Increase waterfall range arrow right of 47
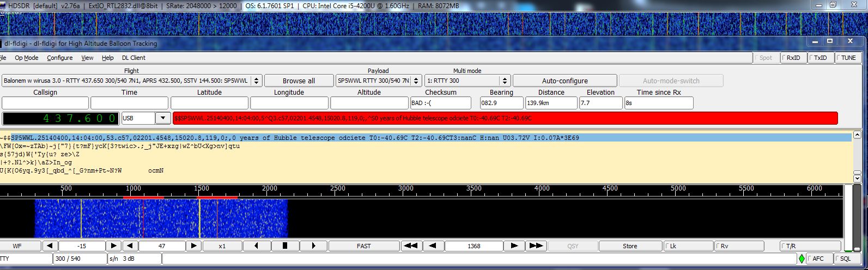The image size is (868, 270). coord(194,246)
